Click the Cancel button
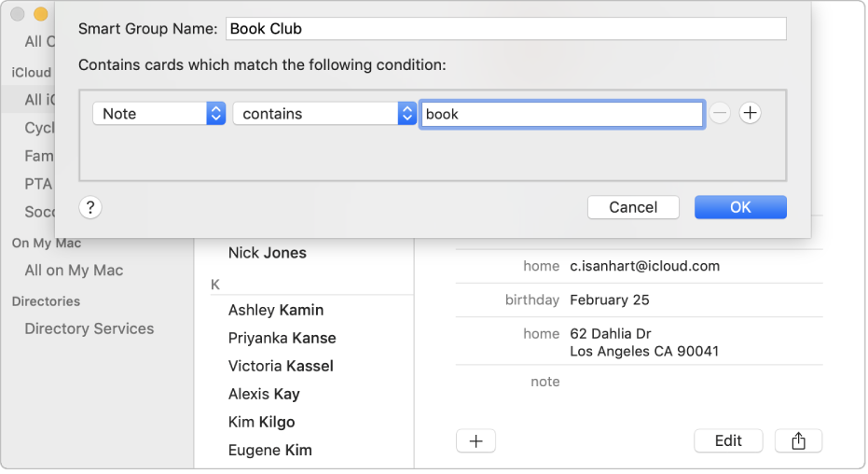The image size is (868, 474). 633,207
